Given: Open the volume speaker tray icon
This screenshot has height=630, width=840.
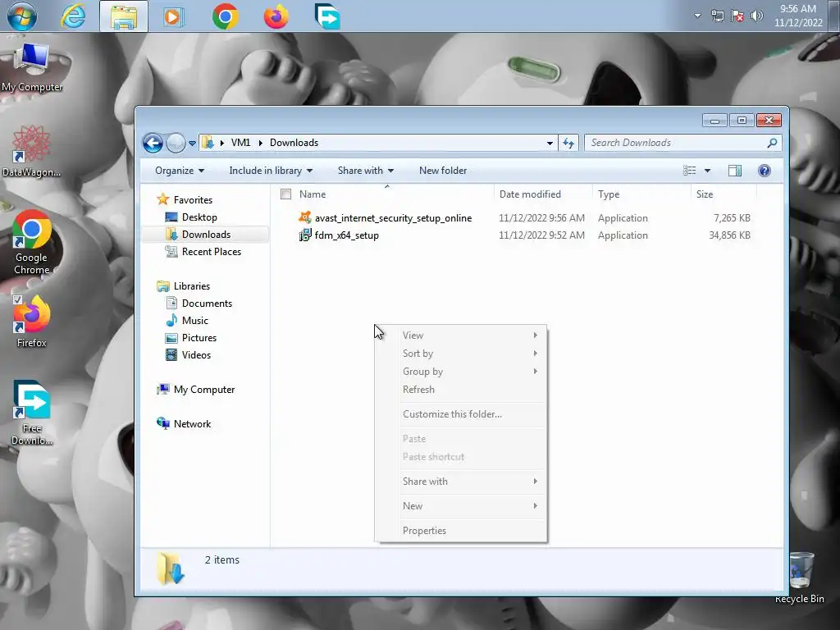Looking at the screenshot, I should click(x=756, y=16).
